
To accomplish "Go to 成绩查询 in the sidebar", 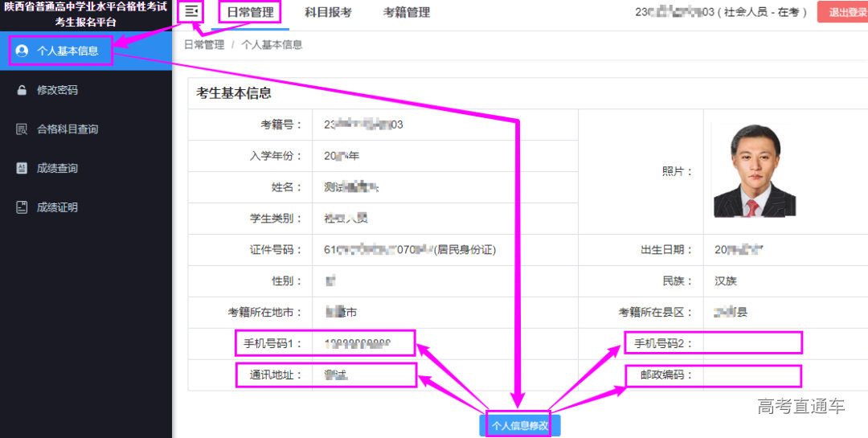I will [x=57, y=169].
